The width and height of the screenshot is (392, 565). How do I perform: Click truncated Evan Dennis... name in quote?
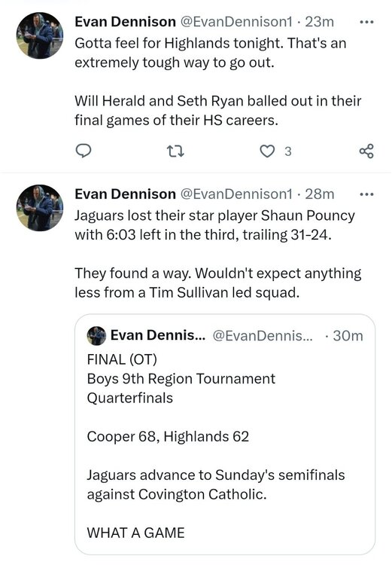(158, 335)
